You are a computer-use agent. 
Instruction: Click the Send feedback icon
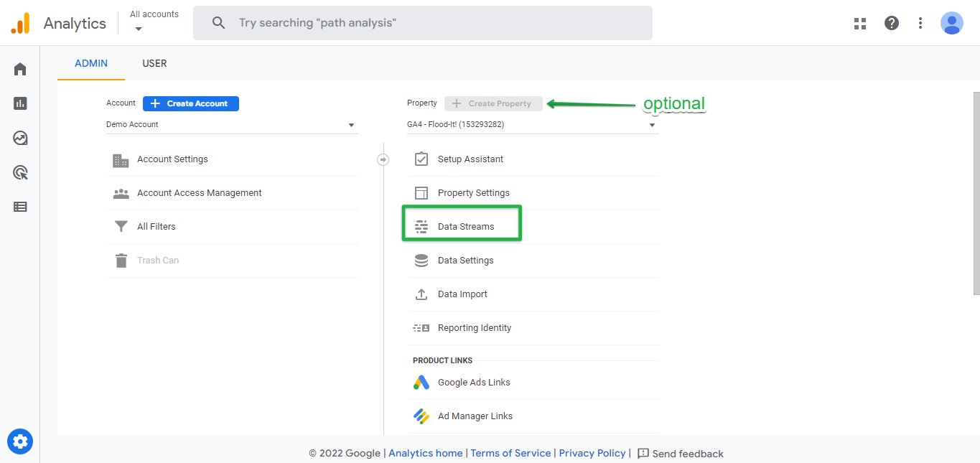click(x=643, y=454)
